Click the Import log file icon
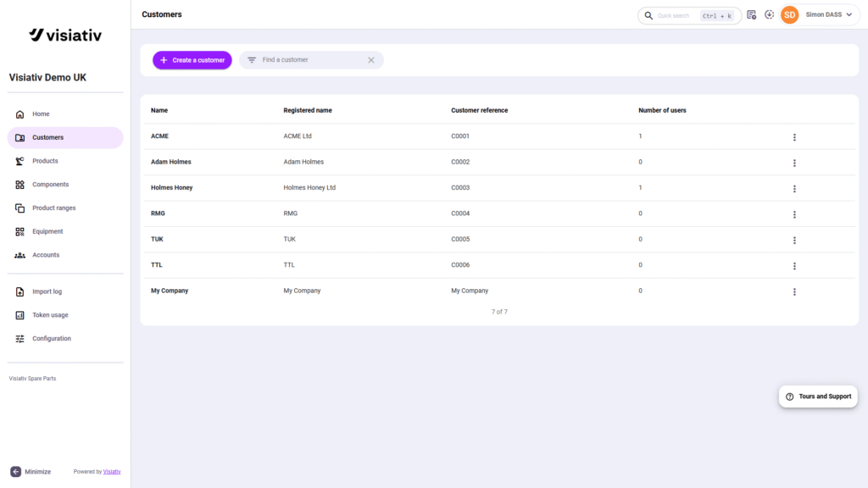 click(x=20, y=291)
